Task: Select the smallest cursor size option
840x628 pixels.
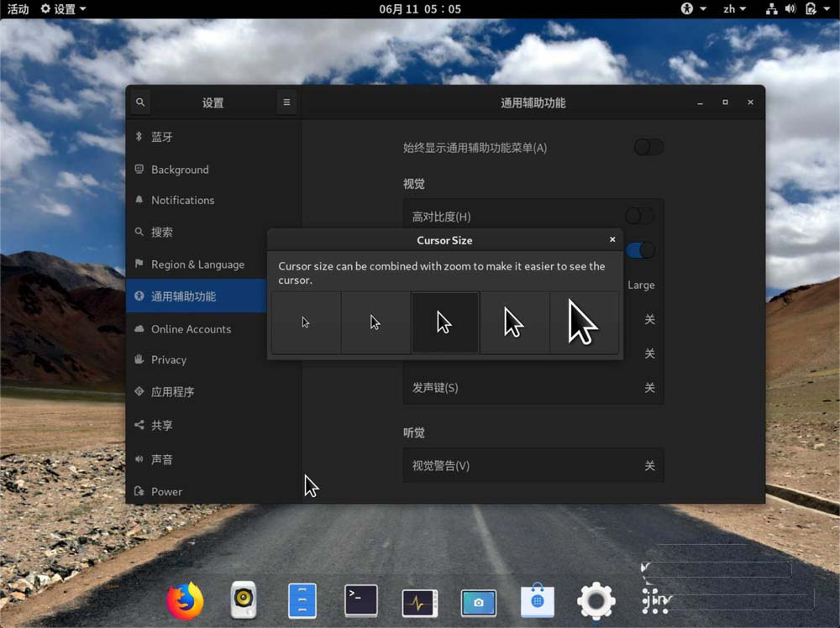Action: [x=306, y=322]
